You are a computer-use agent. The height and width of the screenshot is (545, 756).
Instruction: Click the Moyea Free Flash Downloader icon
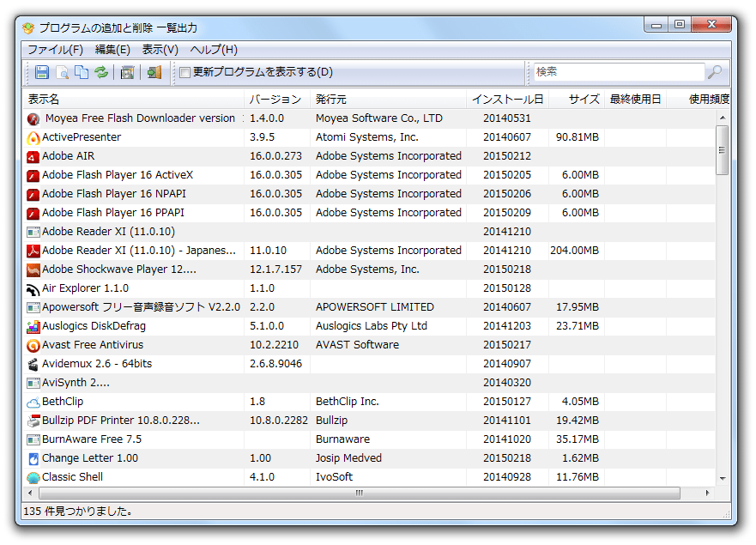tap(33, 118)
